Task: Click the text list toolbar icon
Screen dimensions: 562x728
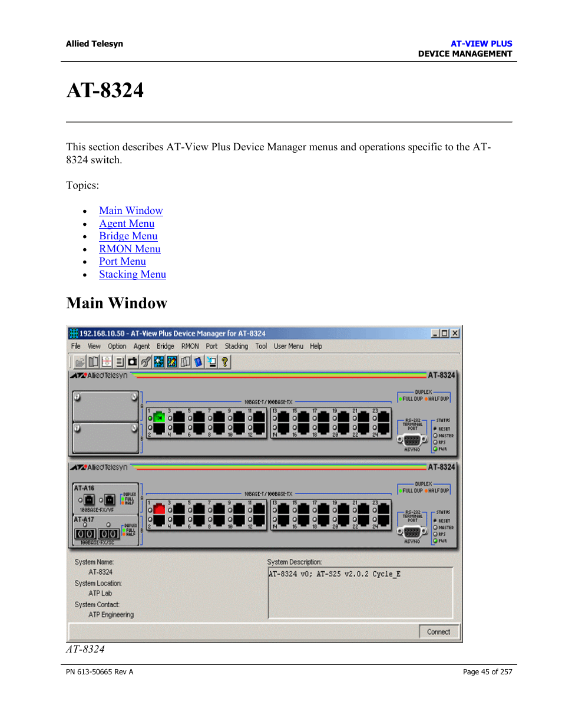Action: (120, 362)
